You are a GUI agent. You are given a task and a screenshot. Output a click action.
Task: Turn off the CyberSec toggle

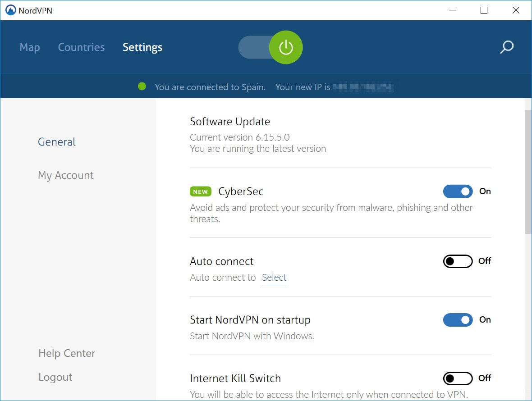[458, 191]
